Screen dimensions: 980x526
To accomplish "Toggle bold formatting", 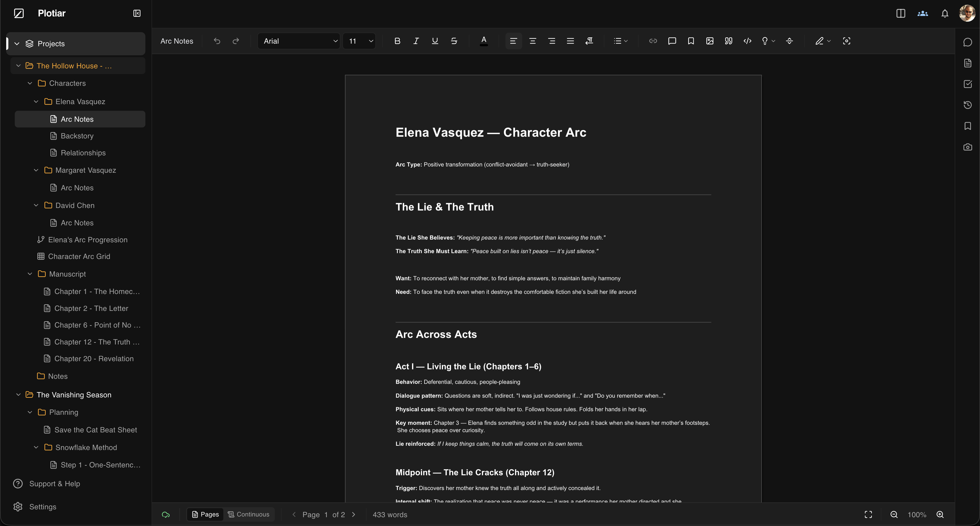I will (397, 41).
